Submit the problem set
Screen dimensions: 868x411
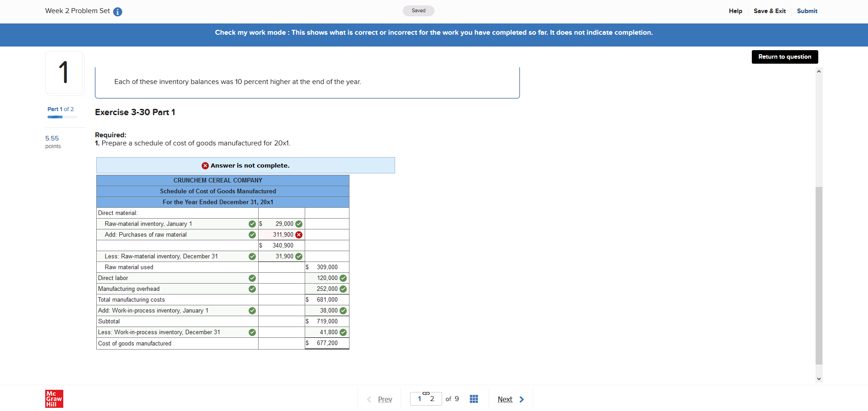pyautogui.click(x=807, y=11)
